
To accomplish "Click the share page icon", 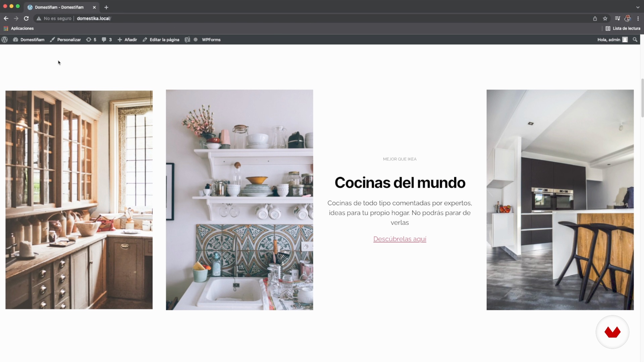I will pos(595,18).
